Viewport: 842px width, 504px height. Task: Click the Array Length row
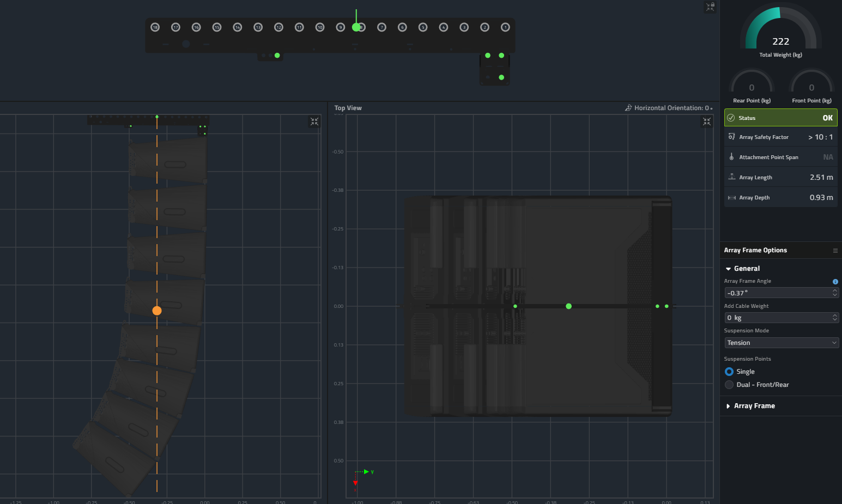tap(780, 178)
